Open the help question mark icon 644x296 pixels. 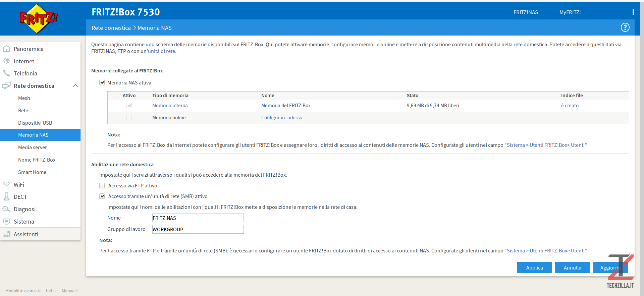click(x=625, y=27)
